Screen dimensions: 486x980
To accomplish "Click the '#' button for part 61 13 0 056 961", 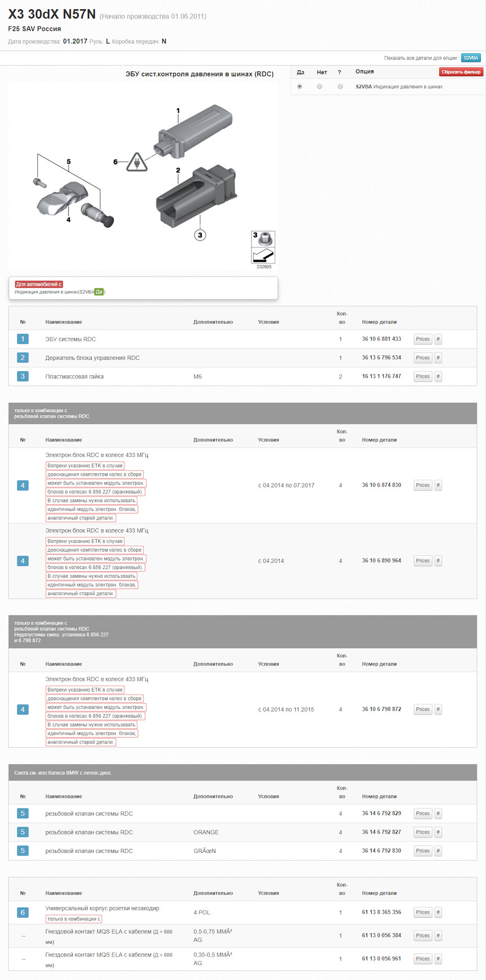I will pos(438,959).
